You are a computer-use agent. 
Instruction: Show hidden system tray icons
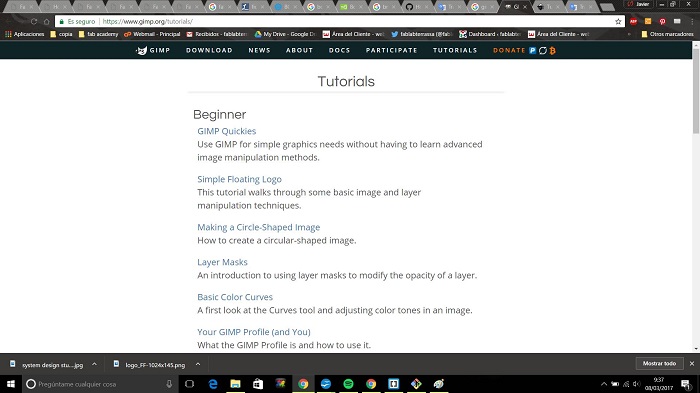pos(604,384)
